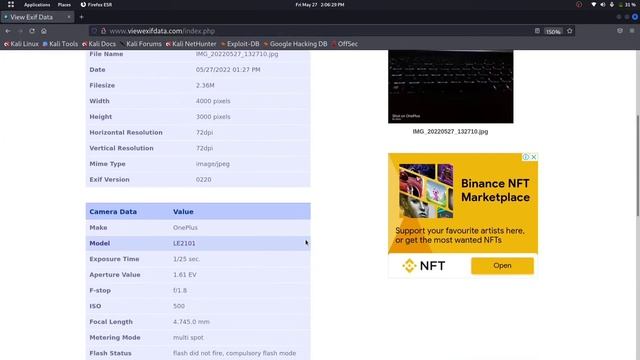Select the Model row value LE2101

pos(184,243)
